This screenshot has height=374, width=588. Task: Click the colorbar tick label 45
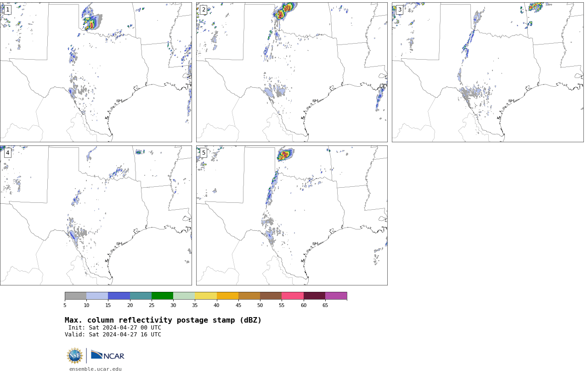(x=238, y=306)
